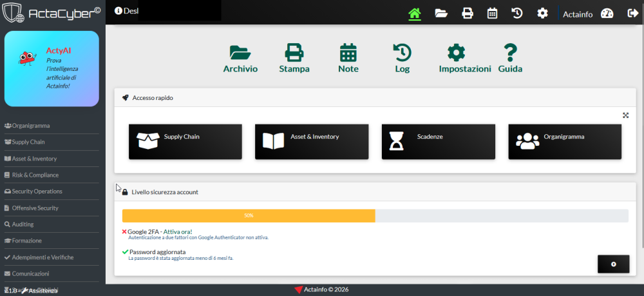
Task: Expand the Accesso rapido panel to fullscreen
Action: (x=625, y=115)
